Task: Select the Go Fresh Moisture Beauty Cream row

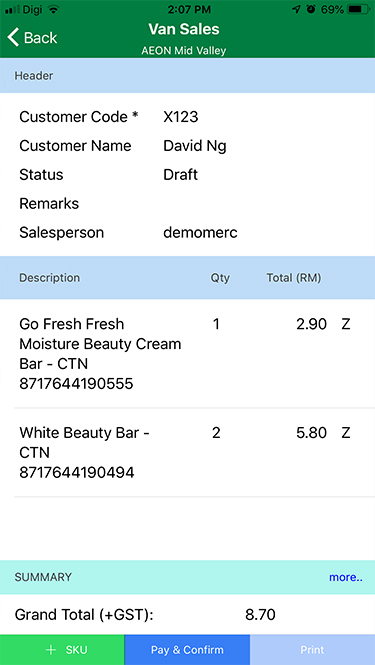Action: 188,354
